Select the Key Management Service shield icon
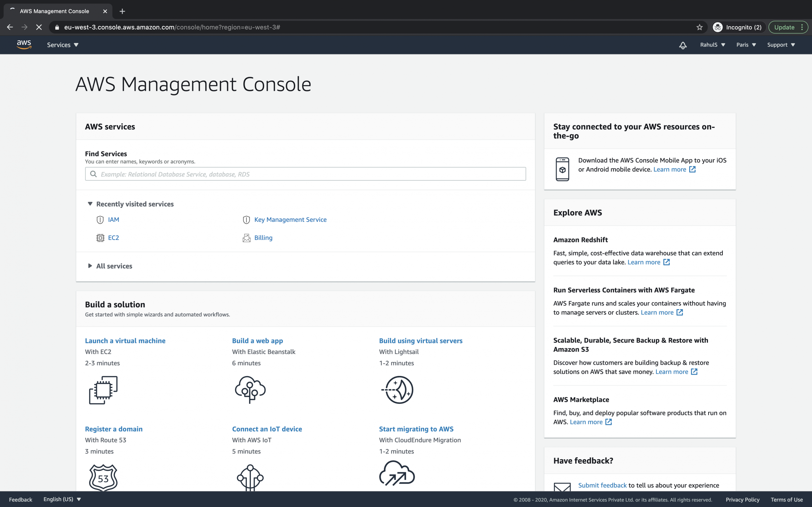Viewport: 812px width, 507px height. (246, 220)
